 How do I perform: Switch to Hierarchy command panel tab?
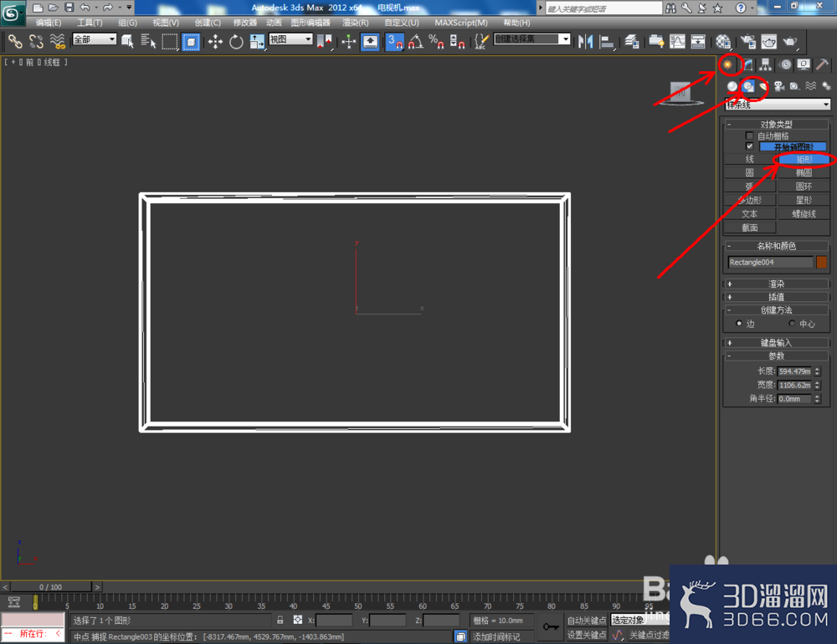point(766,64)
